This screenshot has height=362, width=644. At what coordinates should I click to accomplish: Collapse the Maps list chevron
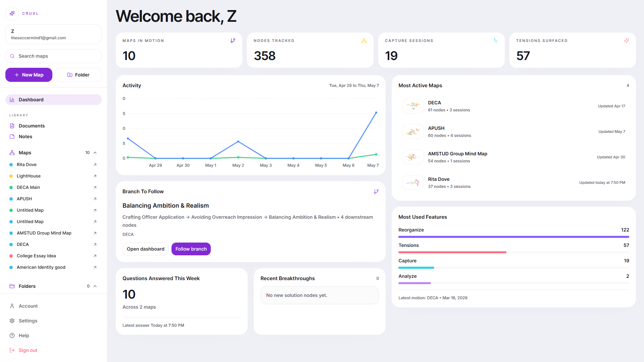[95, 153]
